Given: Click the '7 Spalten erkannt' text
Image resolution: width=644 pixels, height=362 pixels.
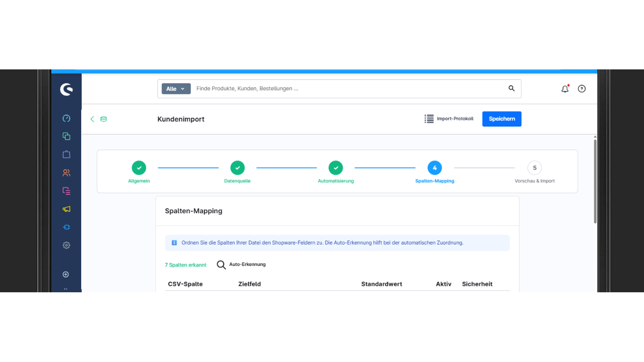Looking at the screenshot, I should (185, 265).
